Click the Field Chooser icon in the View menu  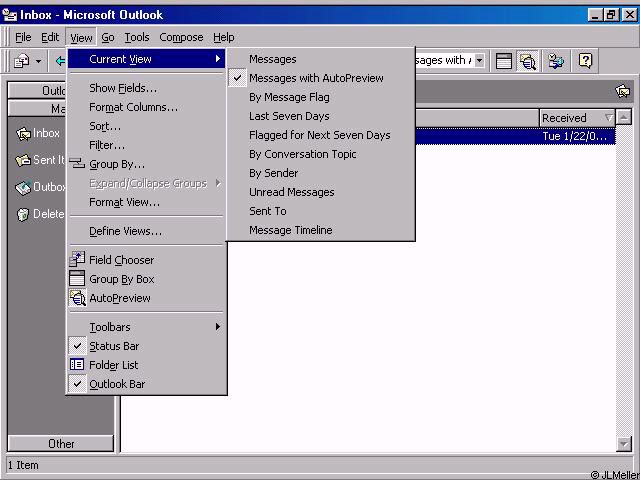coord(77,260)
